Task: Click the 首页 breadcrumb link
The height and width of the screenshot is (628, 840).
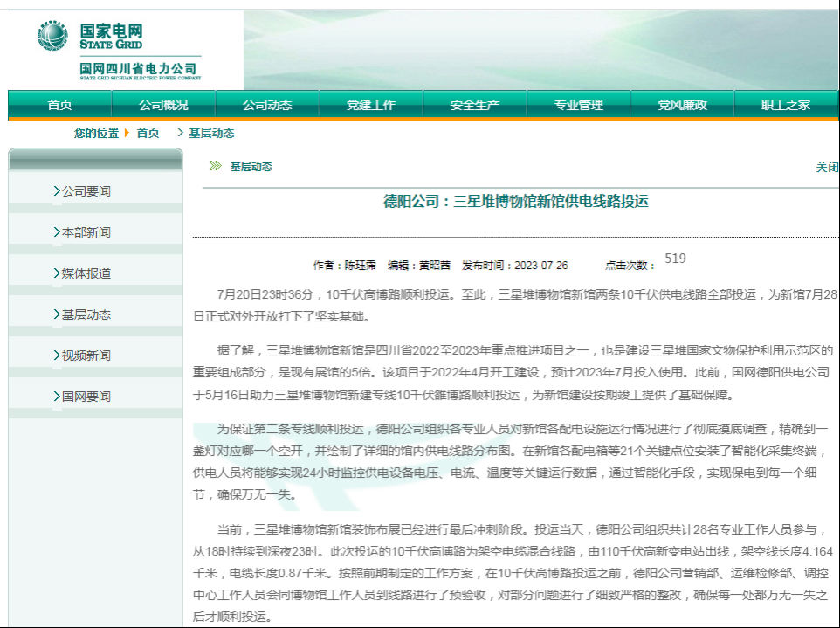Action: (148, 133)
